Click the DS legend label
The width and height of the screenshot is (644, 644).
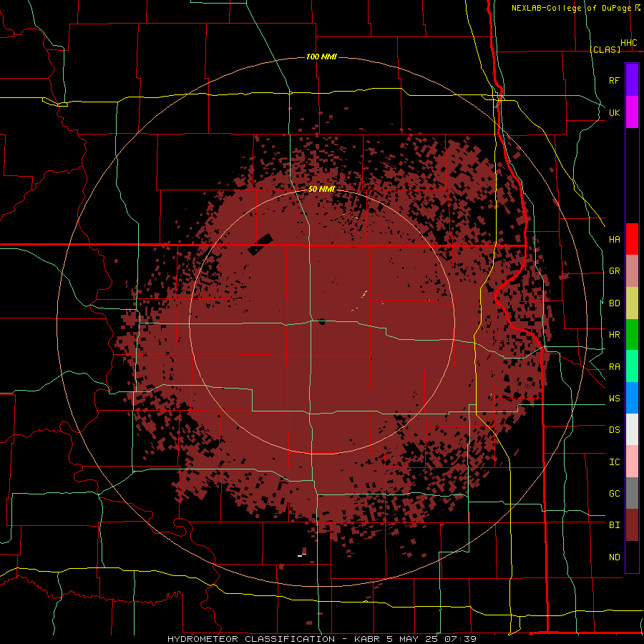pyautogui.click(x=615, y=430)
